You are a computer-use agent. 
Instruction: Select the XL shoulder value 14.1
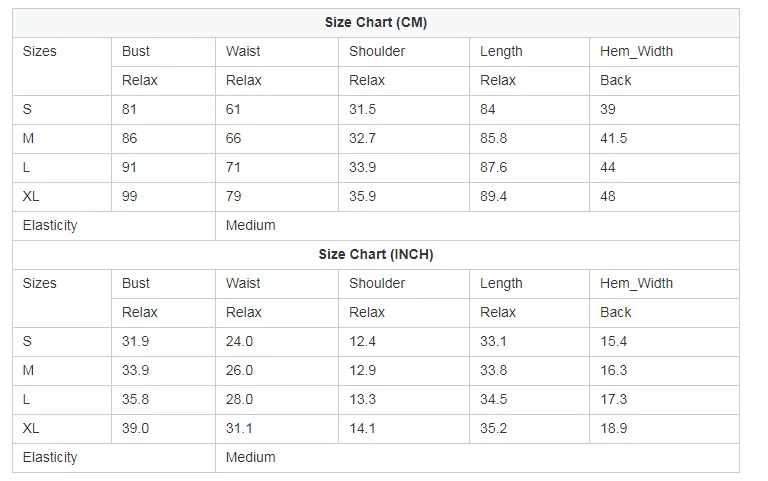(x=362, y=428)
